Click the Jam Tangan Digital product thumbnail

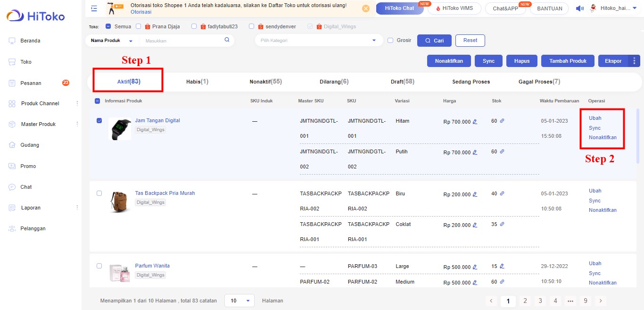(x=120, y=128)
